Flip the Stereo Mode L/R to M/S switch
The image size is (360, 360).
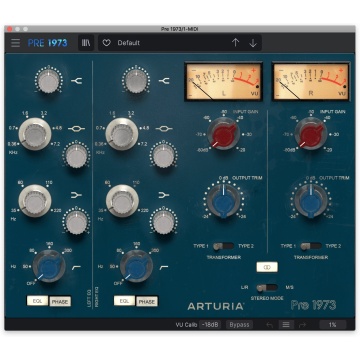point(267,287)
